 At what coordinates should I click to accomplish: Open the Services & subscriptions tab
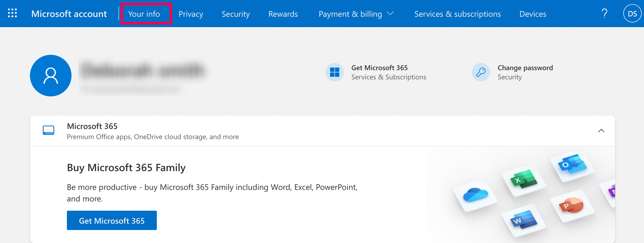click(457, 14)
